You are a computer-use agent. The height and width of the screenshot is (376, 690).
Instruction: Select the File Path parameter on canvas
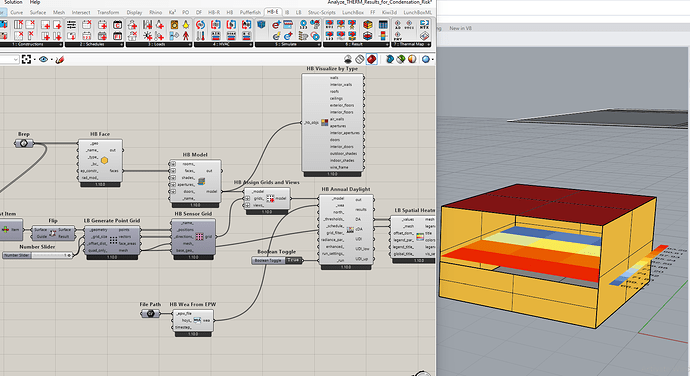(x=150, y=313)
